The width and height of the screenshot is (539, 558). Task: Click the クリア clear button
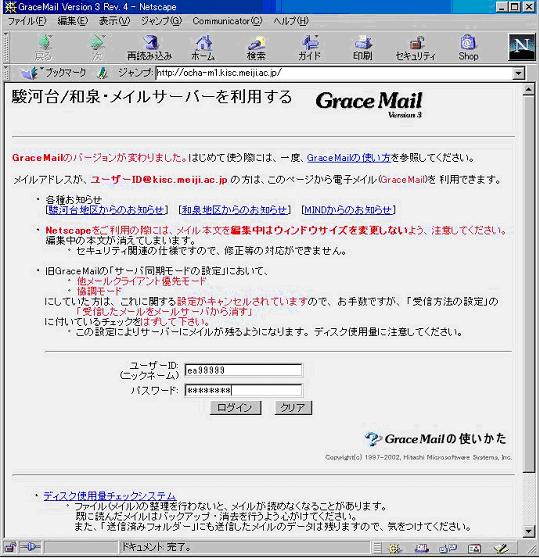(293, 407)
